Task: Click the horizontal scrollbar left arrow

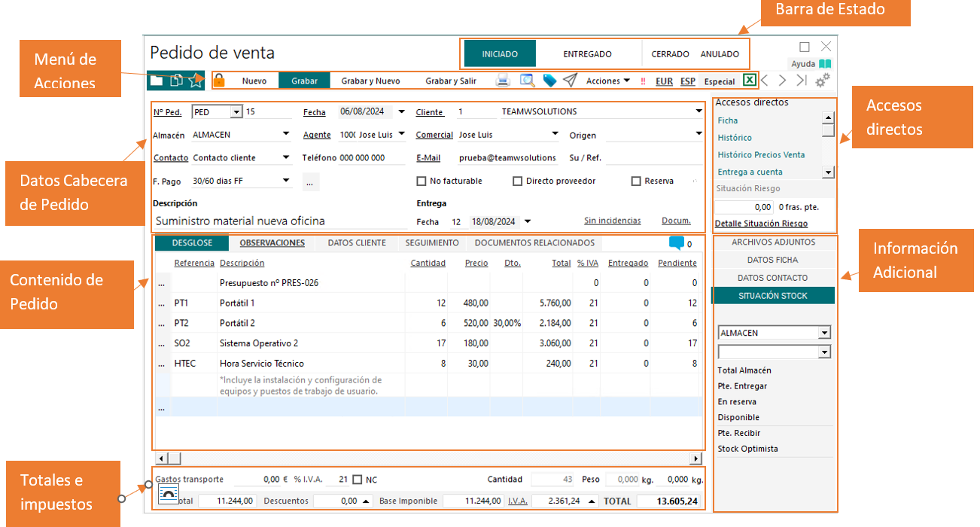Action: click(x=160, y=458)
